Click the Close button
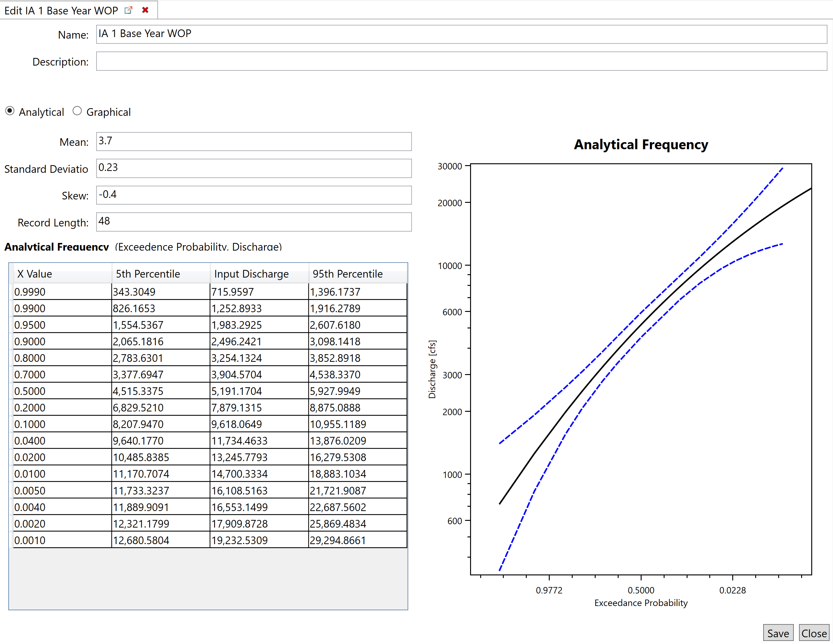The width and height of the screenshot is (833, 644). tap(814, 633)
